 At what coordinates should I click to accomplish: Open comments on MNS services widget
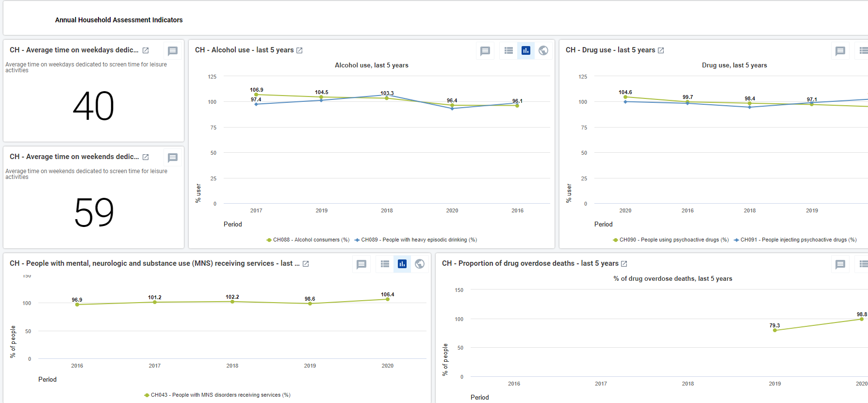tap(361, 264)
